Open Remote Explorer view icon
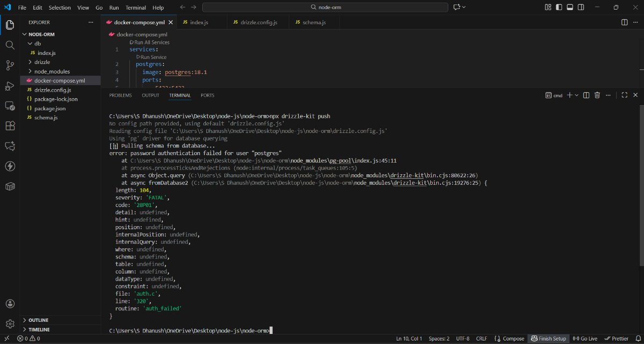Viewport: 644px width, 344px height. (10, 106)
